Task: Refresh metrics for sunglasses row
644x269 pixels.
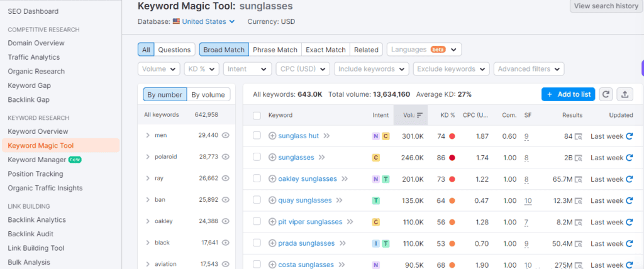Action: 629,157
